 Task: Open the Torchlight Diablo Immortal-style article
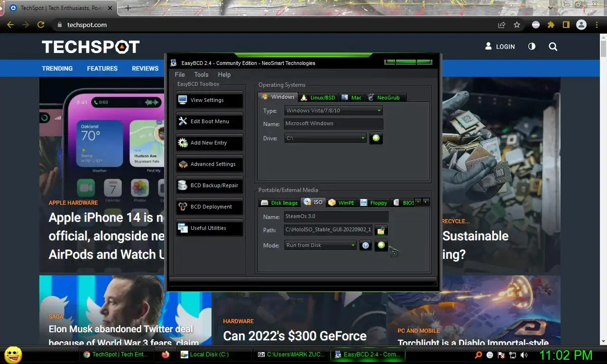click(473, 342)
